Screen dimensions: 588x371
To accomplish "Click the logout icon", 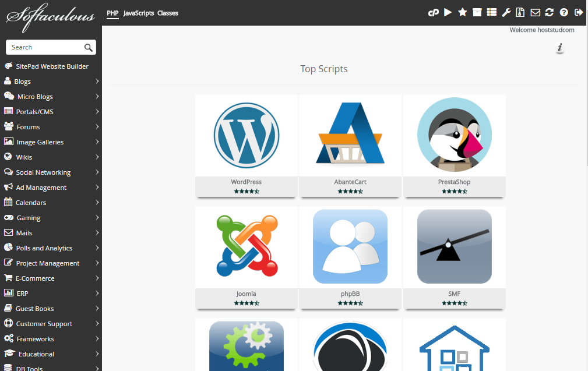I will click(x=579, y=12).
